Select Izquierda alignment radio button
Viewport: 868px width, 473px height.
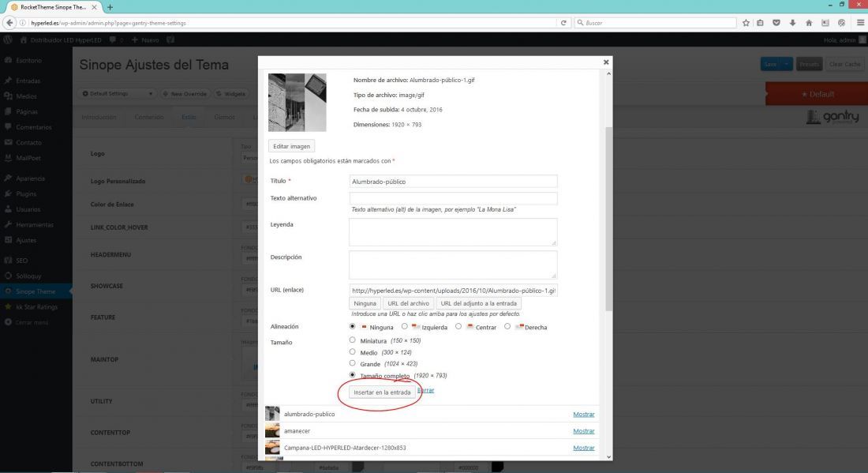[405, 327]
